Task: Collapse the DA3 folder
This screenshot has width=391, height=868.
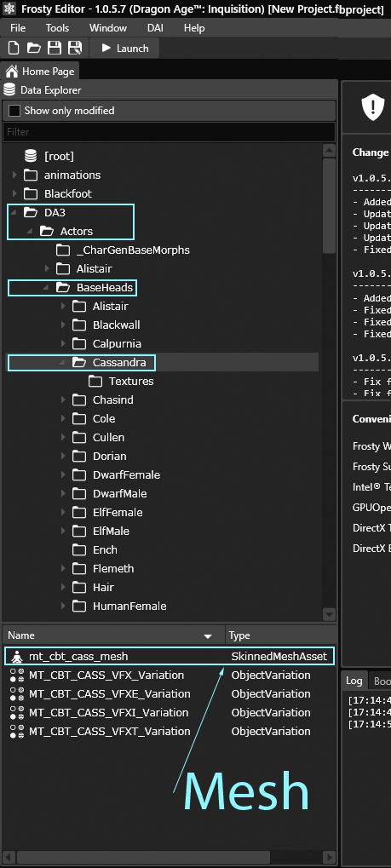Action: tap(15, 213)
